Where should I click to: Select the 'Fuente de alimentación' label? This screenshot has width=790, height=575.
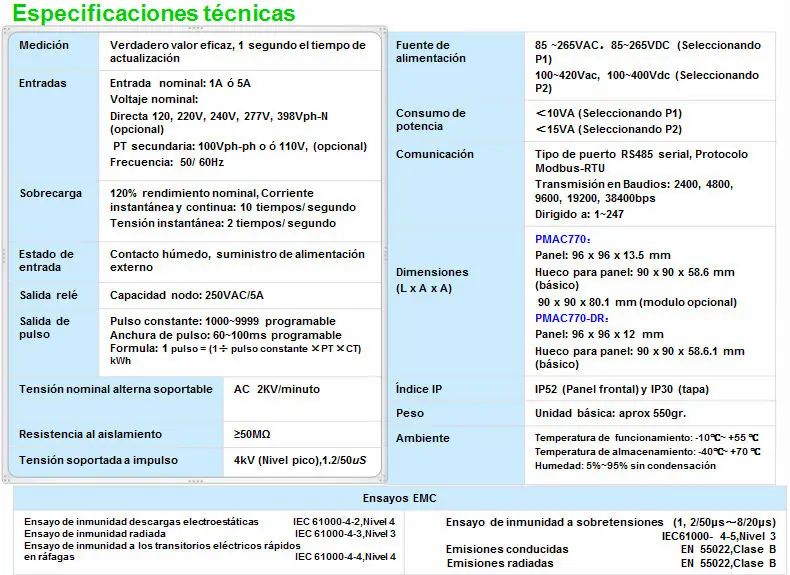click(430, 51)
